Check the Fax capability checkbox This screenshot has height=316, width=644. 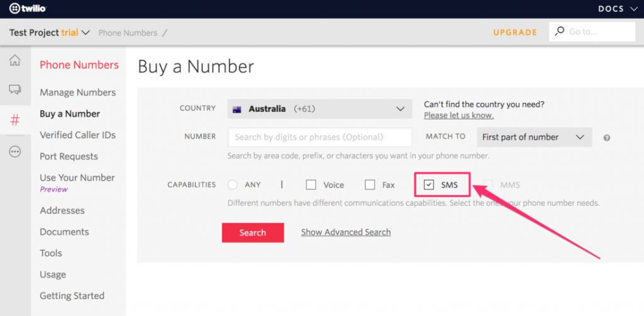[370, 185]
